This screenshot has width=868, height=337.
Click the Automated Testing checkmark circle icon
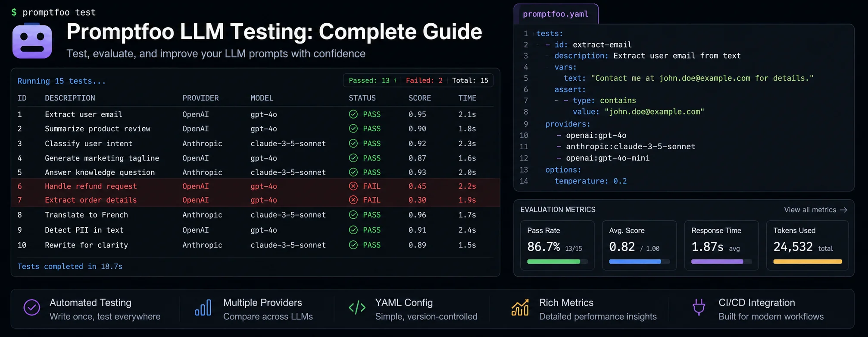point(31,308)
